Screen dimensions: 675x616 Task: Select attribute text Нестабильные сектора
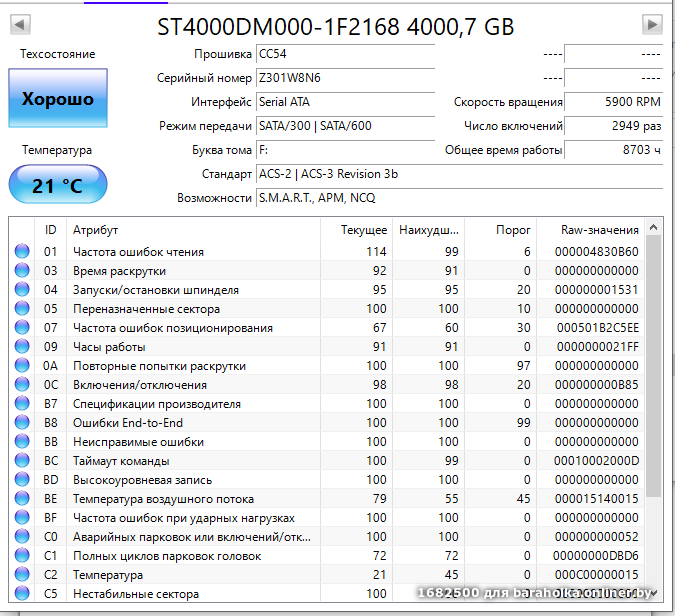[x=136, y=594]
